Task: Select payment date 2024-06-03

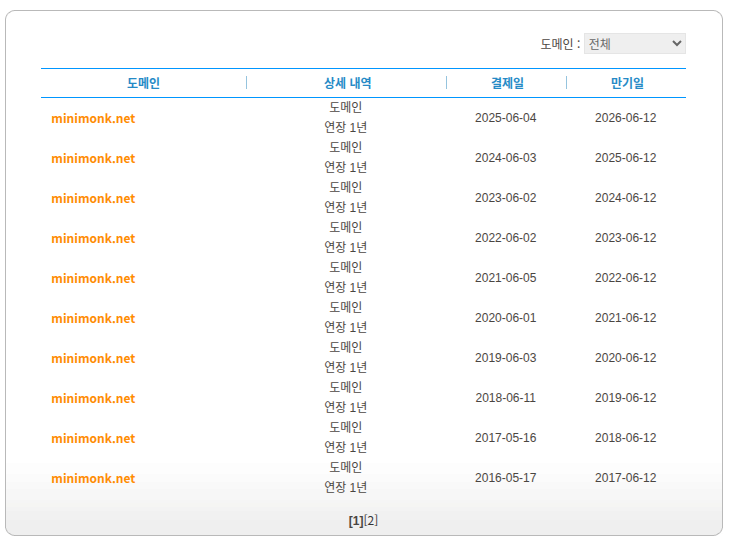Action: [506, 158]
